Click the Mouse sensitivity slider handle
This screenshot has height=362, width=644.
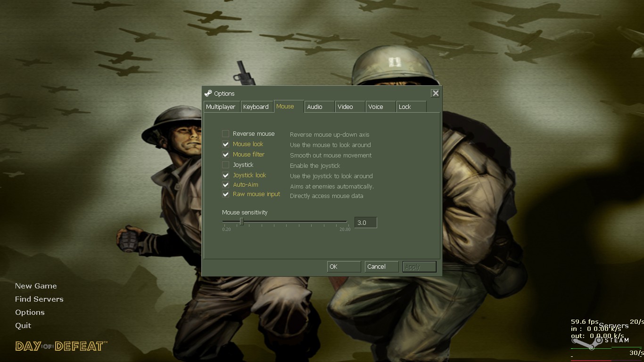tap(242, 222)
